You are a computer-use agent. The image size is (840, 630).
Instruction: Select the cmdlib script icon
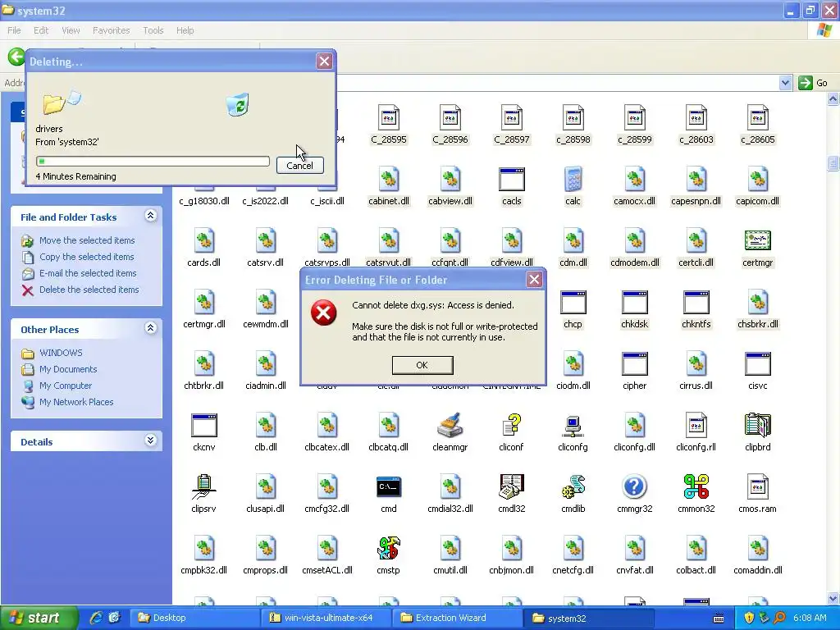click(x=573, y=487)
